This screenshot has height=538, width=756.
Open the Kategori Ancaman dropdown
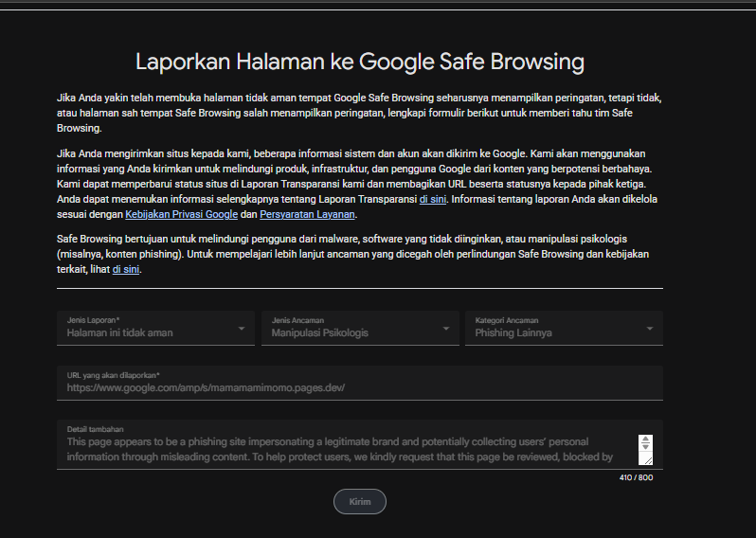tap(564, 328)
